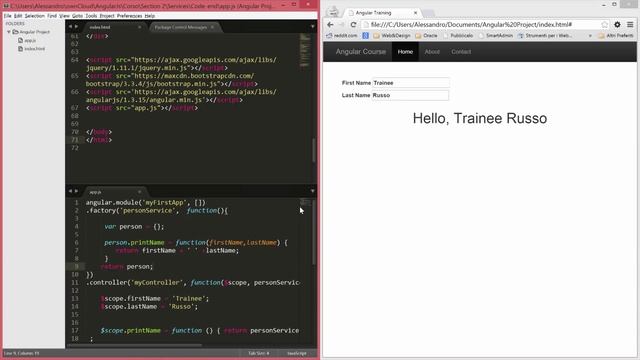Click the Angular Course navbar brand
640x360 pixels.
360,52
